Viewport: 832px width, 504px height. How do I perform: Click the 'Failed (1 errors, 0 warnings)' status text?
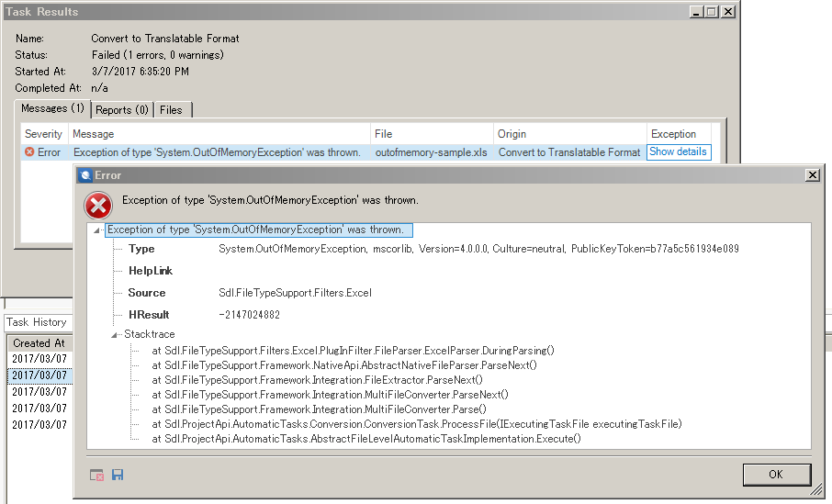158,55
